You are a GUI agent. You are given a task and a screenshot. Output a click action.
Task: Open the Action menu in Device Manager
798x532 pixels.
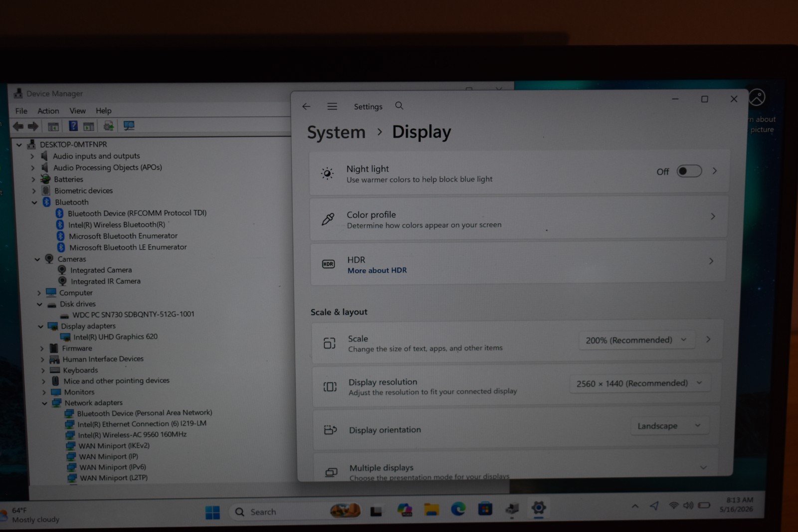coord(48,111)
